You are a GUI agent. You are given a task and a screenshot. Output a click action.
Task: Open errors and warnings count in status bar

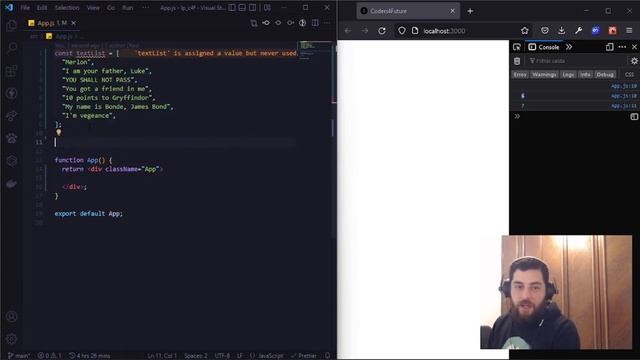(x=49, y=356)
